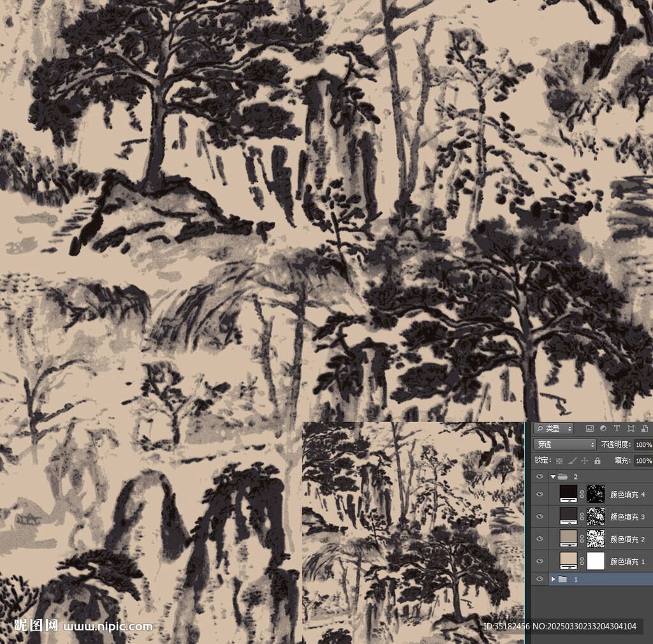Select the filter for pixel layers icon
Viewport: 653px width, 644px height.
[x=591, y=428]
